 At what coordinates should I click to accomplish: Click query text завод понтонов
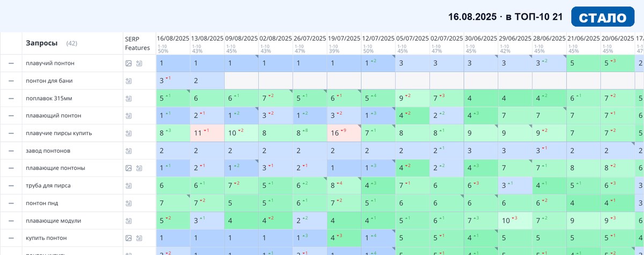coord(48,151)
